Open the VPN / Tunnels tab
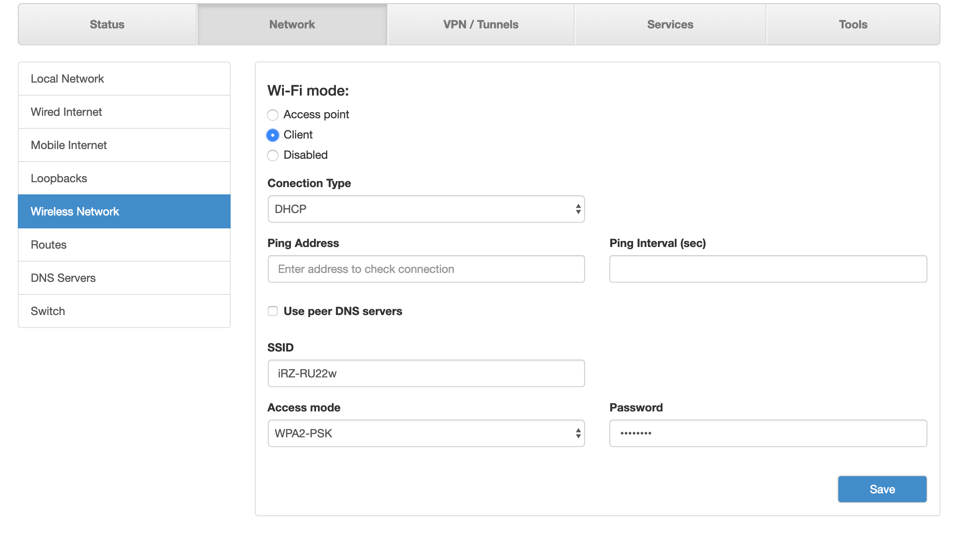The image size is (980, 541). pyautogui.click(x=481, y=24)
